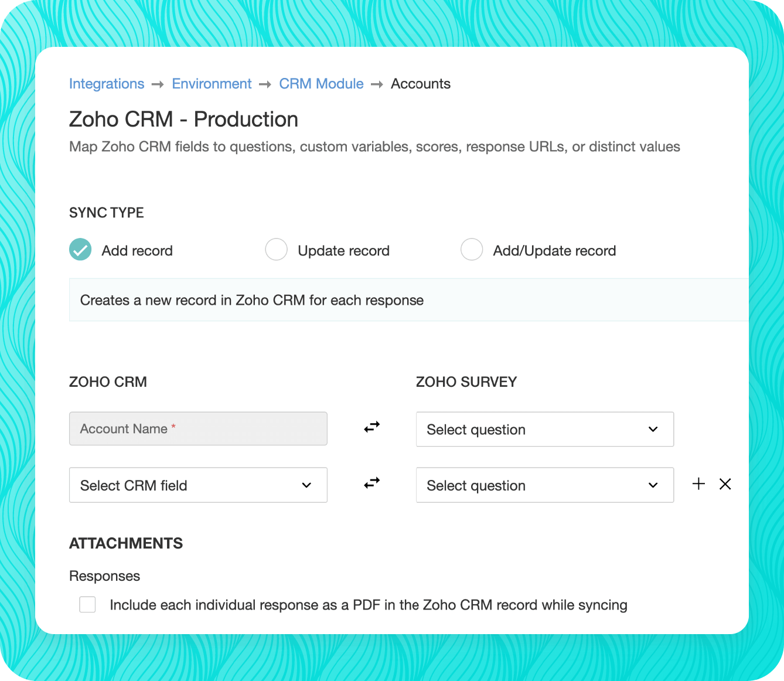
Task: Click the swap arrows icon beside Account Name
Action: 371,428
